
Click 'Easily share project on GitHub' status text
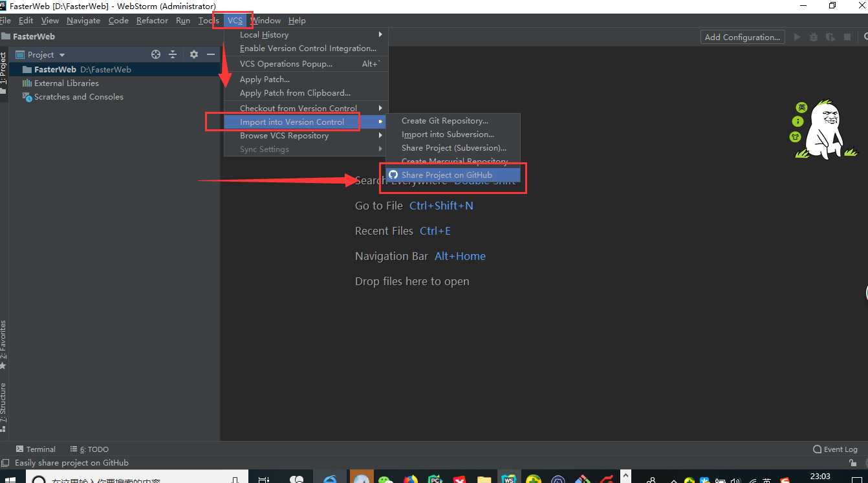click(x=72, y=463)
